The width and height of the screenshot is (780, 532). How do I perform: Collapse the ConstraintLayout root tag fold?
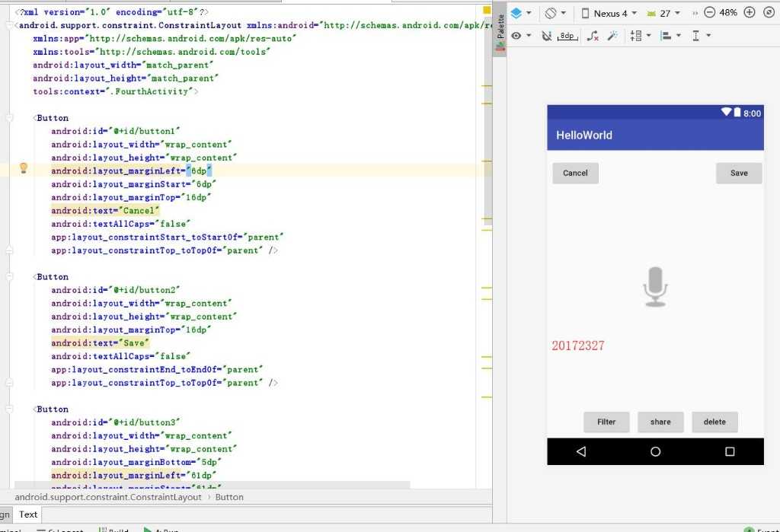[9, 25]
